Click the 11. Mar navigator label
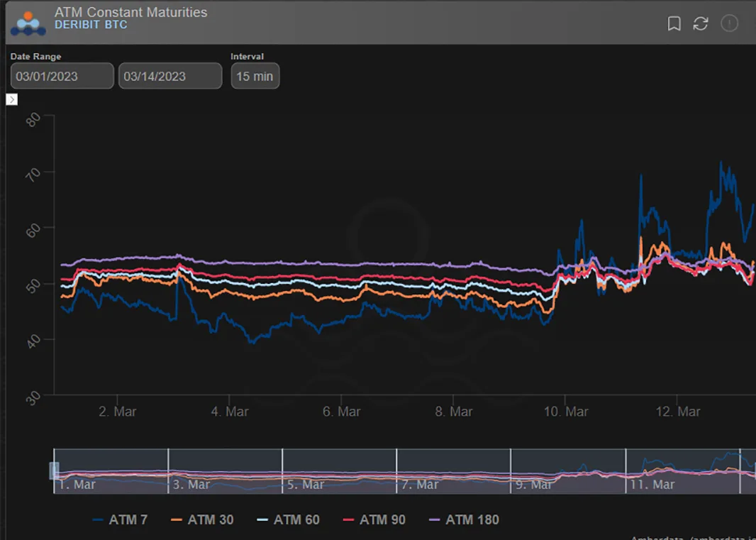The height and width of the screenshot is (540, 756). click(x=652, y=484)
